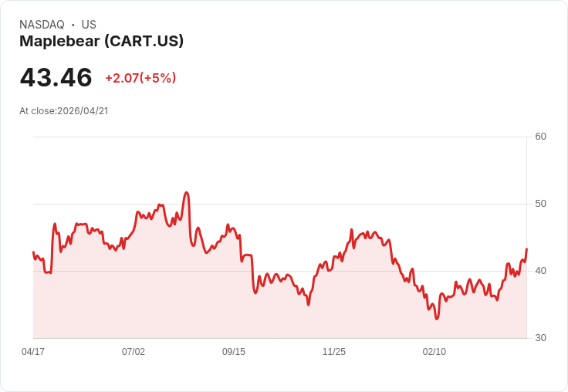Click the 04/17 x-axis date label
568x392 pixels.
point(33,351)
